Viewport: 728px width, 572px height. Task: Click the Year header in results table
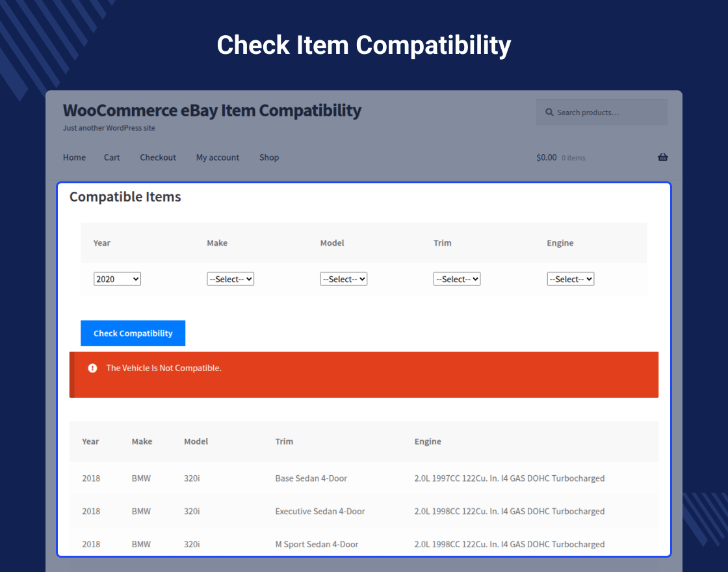click(90, 441)
